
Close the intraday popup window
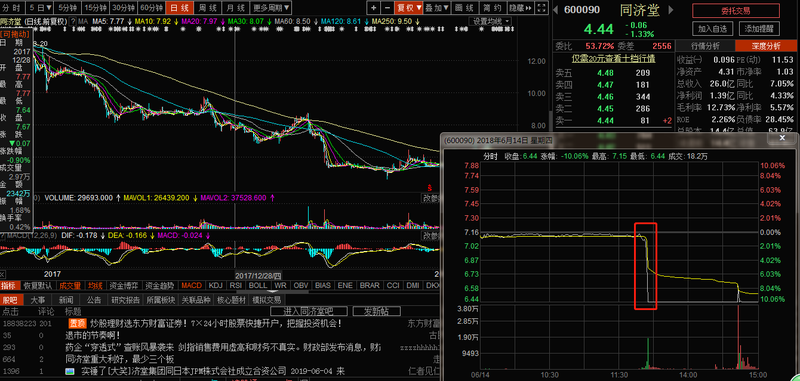[783, 138]
